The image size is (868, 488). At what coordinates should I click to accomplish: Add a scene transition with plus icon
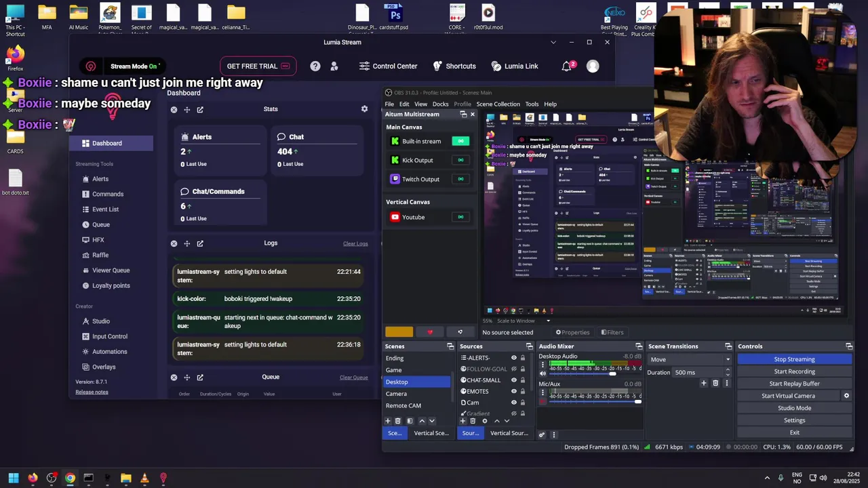704,383
